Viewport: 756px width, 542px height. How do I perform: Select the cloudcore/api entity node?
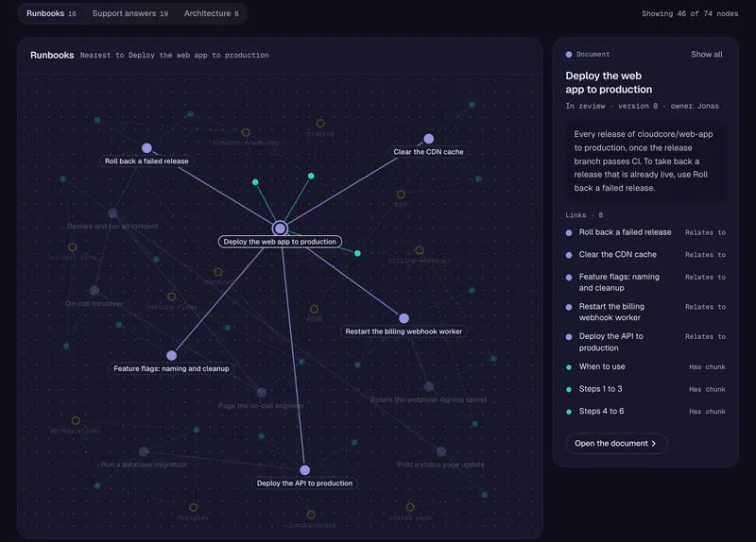click(x=311, y=515)
